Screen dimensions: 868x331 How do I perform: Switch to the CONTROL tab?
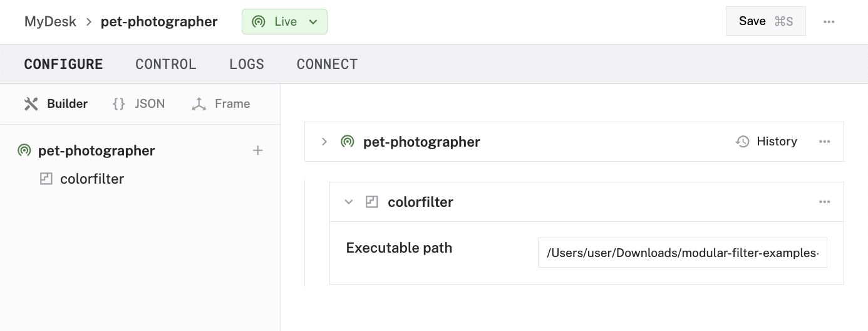pos(166,65)
